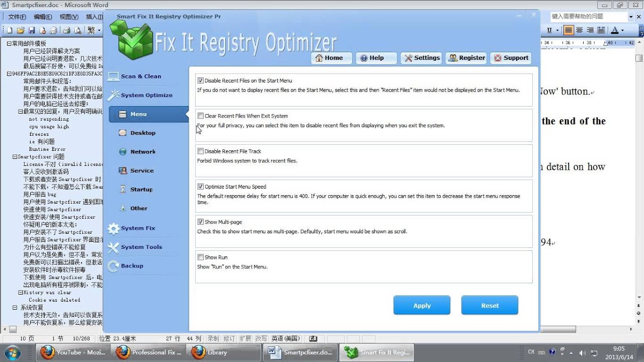Open the Font Color dropdown arrow
Viewport: 644px width, 362px height.
click(622, 30)
